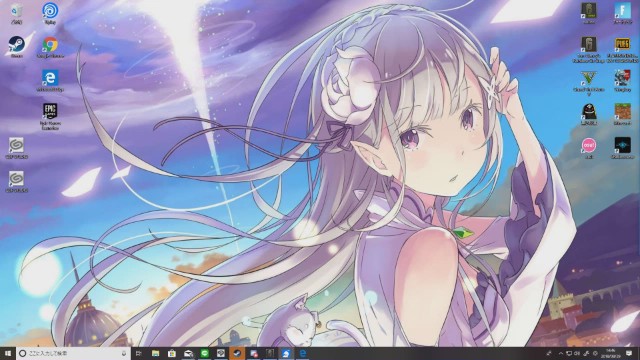Click the microphone icon in search box
This screenshot has width=640, height=360.
124,353
